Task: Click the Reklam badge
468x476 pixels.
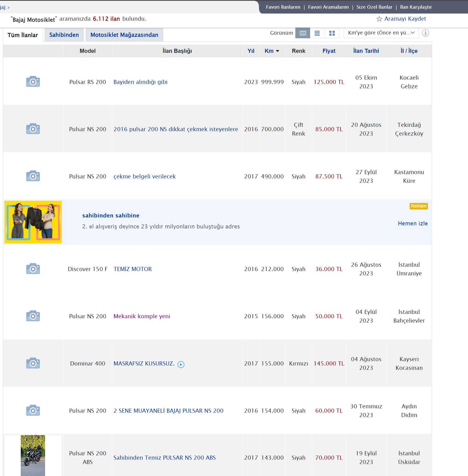Action: 419,206
